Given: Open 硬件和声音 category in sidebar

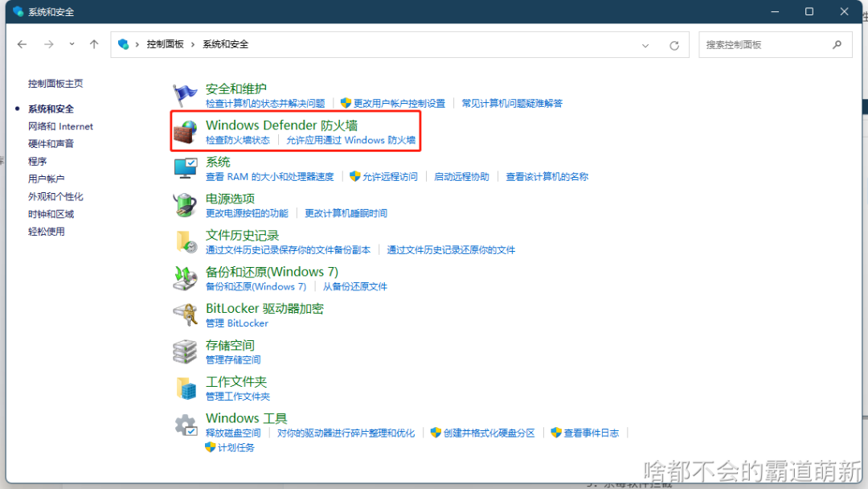Looking at the screenshot, I should 51,144.
